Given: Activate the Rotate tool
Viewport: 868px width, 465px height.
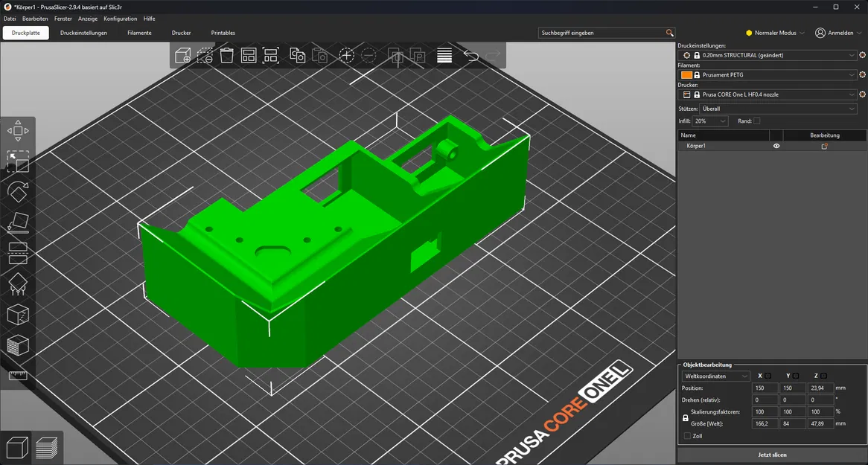Looking at the screenshot, I should click(x=18, y=192).
